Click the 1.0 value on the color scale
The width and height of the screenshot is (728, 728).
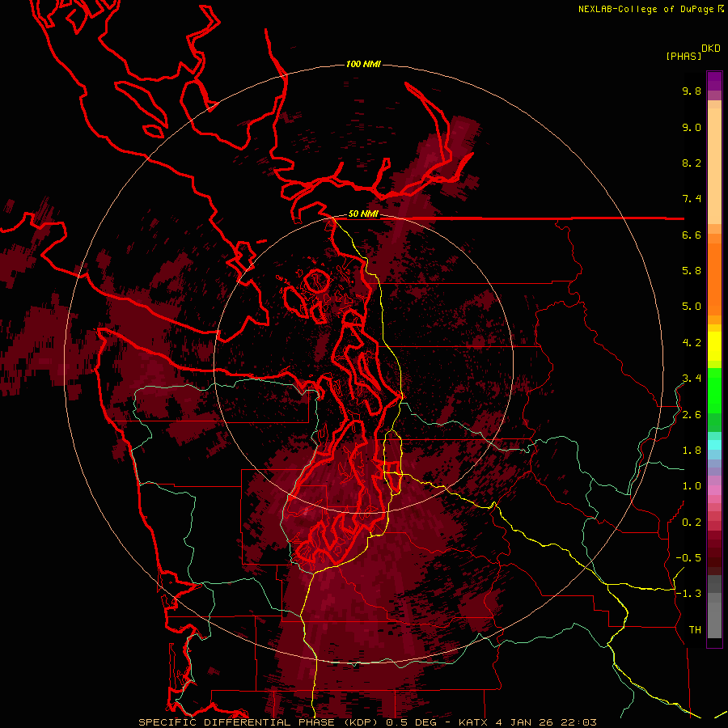(x=692, y=486)
